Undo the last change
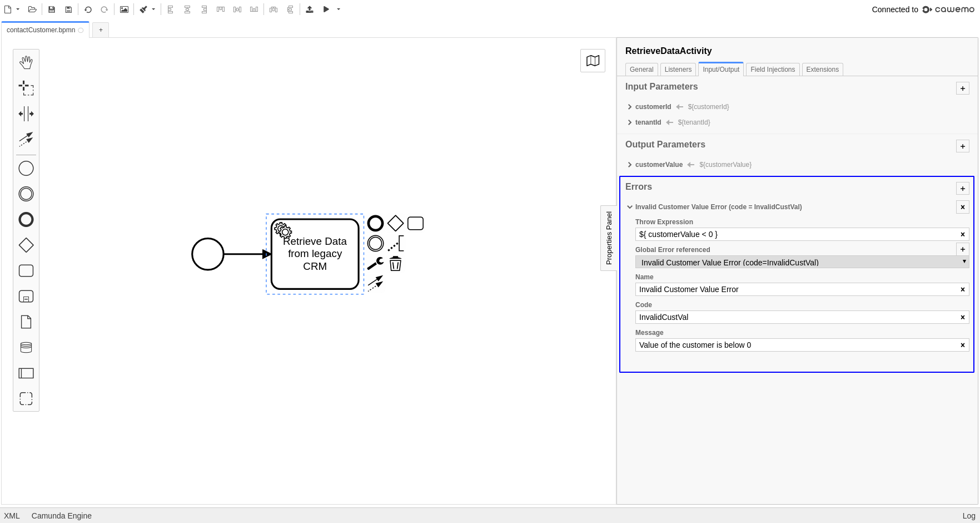This screenshot has height=523, width=980. 88,9
